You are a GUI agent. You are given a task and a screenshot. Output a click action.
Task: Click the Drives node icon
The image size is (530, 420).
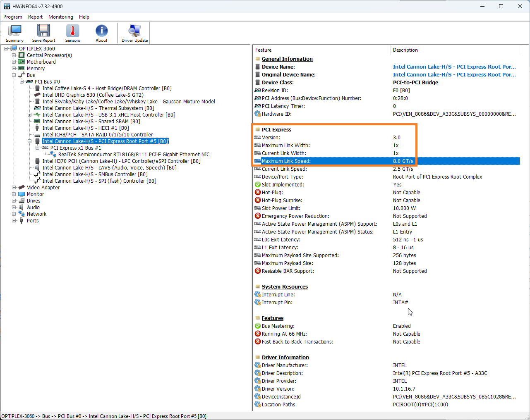(x=22, y=200)
